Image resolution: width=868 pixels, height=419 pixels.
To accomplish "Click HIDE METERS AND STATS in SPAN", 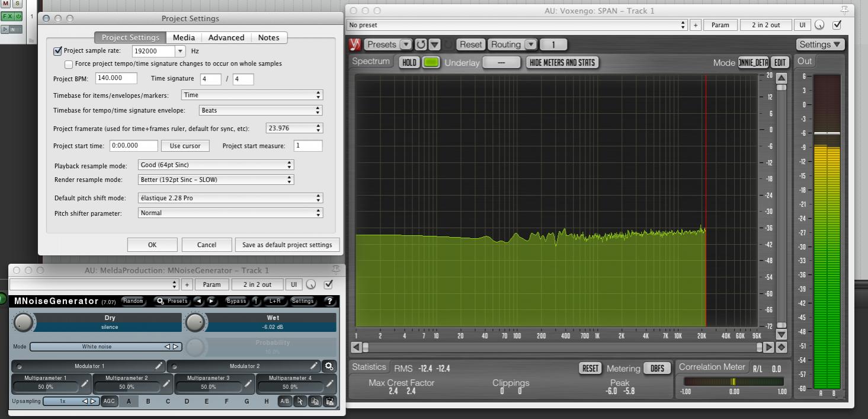I will [562, 62].
